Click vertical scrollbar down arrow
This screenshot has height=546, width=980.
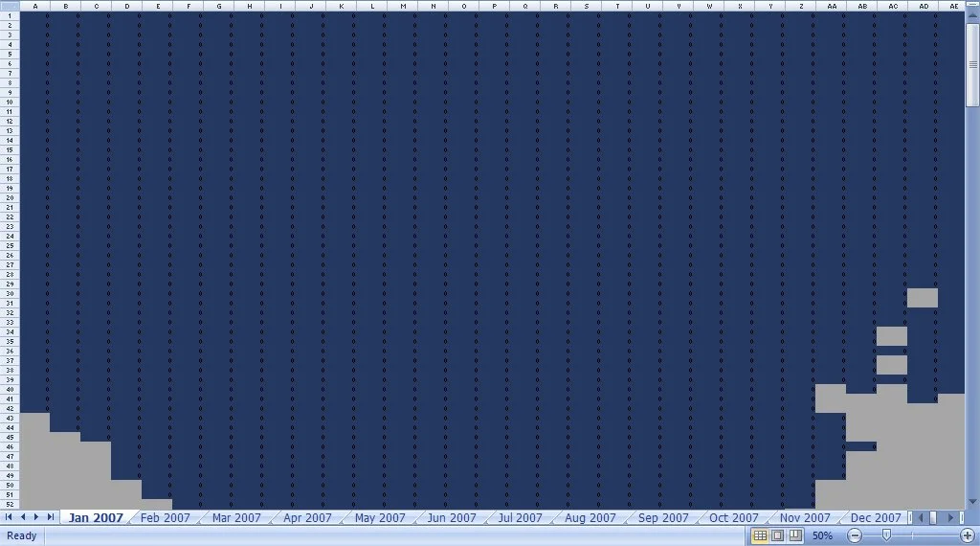click(972, 502)
